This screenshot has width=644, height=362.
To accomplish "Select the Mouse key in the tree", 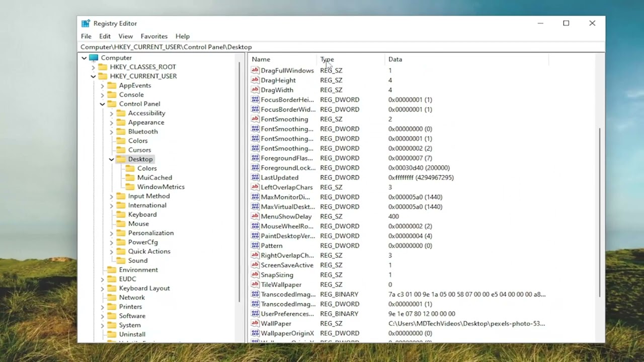I will coord(138,224).
